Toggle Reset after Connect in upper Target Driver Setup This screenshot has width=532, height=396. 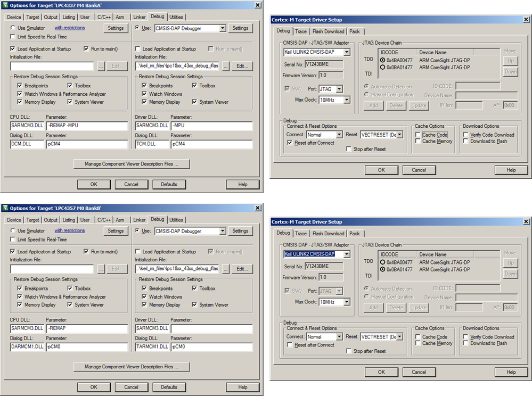289,143
